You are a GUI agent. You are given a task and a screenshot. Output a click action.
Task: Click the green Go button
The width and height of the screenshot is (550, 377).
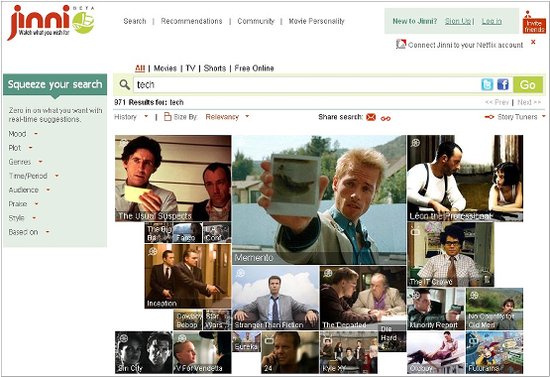(528, 85)
